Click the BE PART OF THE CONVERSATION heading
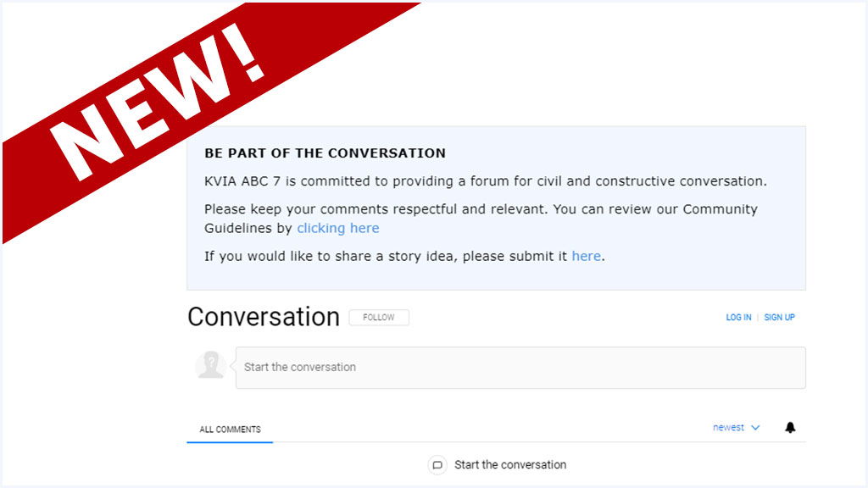Screen dimensions: 868x488 pos(325,153)
